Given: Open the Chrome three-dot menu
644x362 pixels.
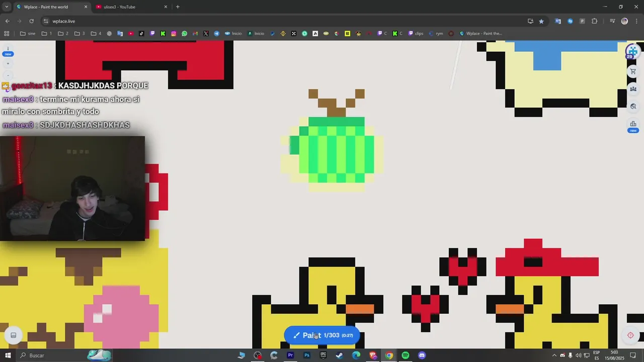Looking at the screenshot, I should click(x=636, y=21).
